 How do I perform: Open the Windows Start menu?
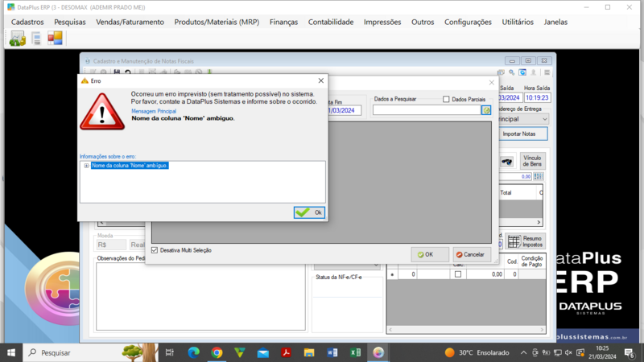[11, 352]
